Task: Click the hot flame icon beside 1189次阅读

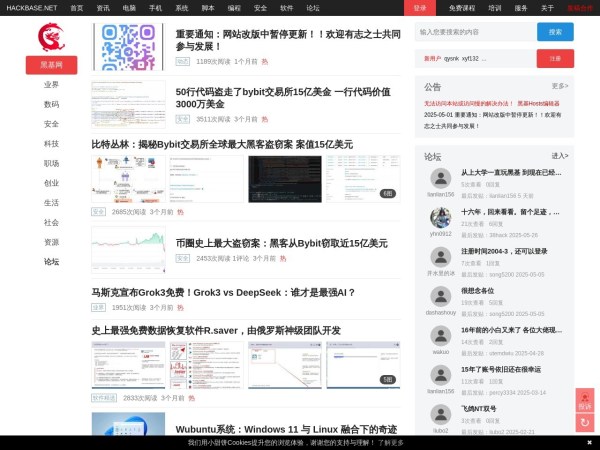Action: pos(265,61)
